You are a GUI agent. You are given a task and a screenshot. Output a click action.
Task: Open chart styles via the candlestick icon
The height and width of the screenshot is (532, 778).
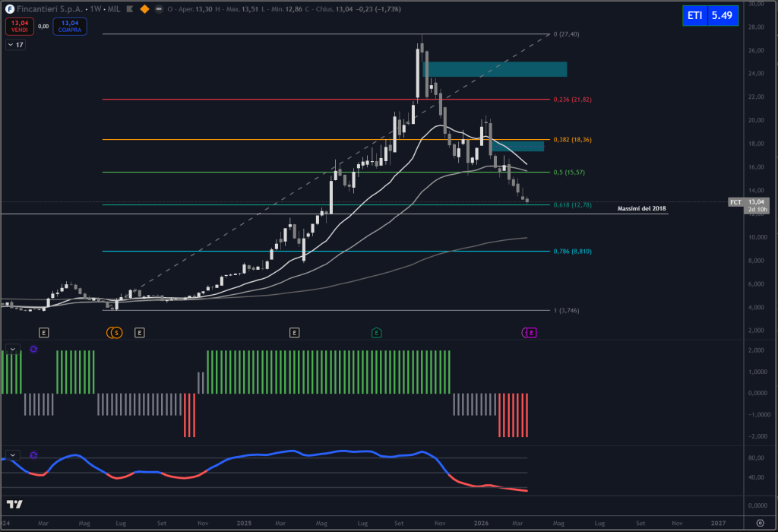[x=129, y=10]
